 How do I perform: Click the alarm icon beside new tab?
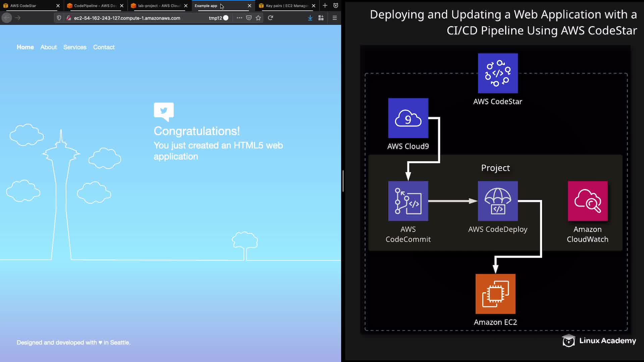pyautogui.click(x=336, y=5)
